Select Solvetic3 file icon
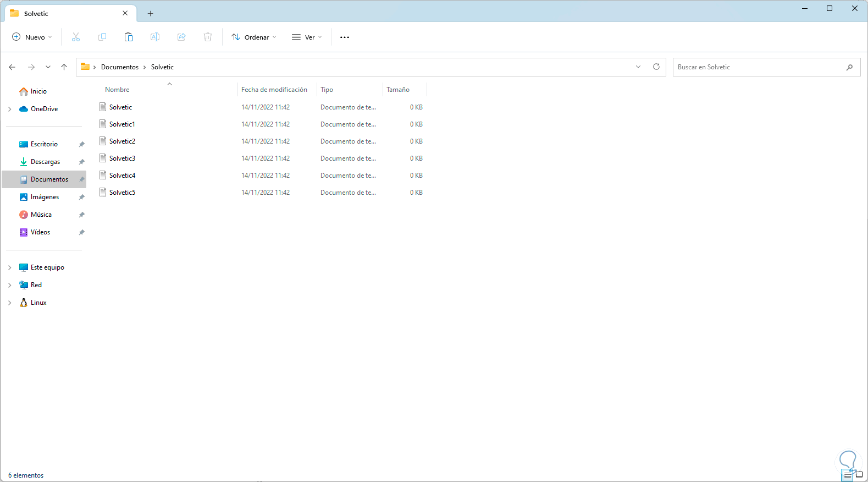The height and width of the screenshot is (482, 868). 103,158
